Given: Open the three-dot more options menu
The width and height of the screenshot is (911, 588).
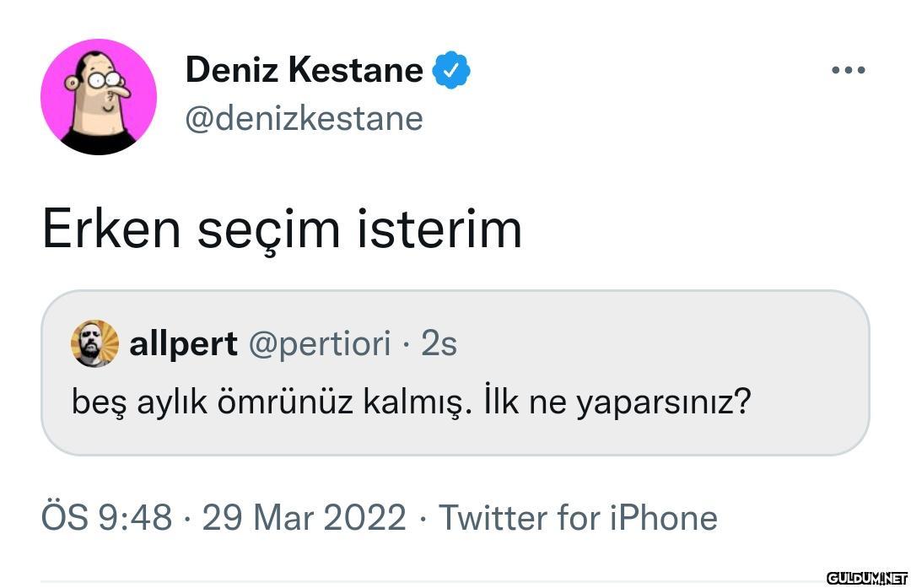Looking at the screenshot, I should coord(848,70).
